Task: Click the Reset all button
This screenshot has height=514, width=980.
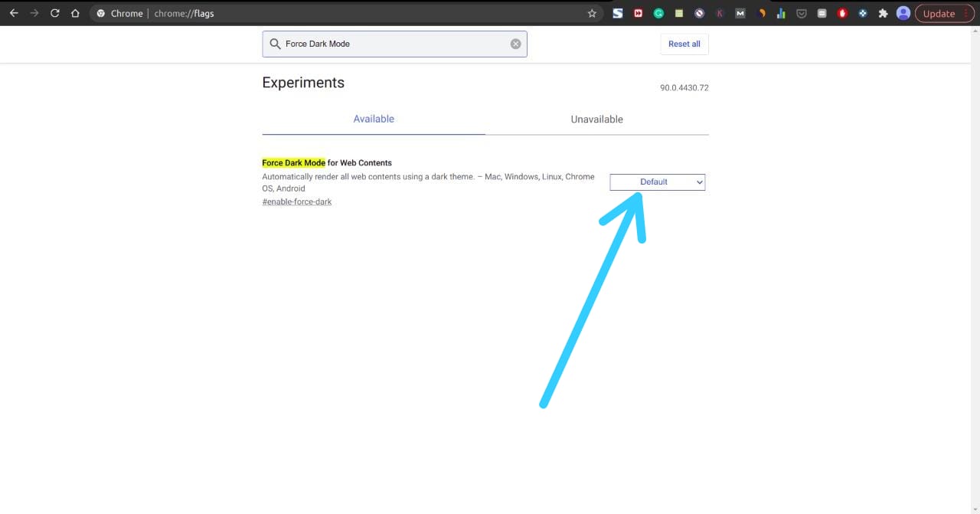Action: click(x=684, y=44)
